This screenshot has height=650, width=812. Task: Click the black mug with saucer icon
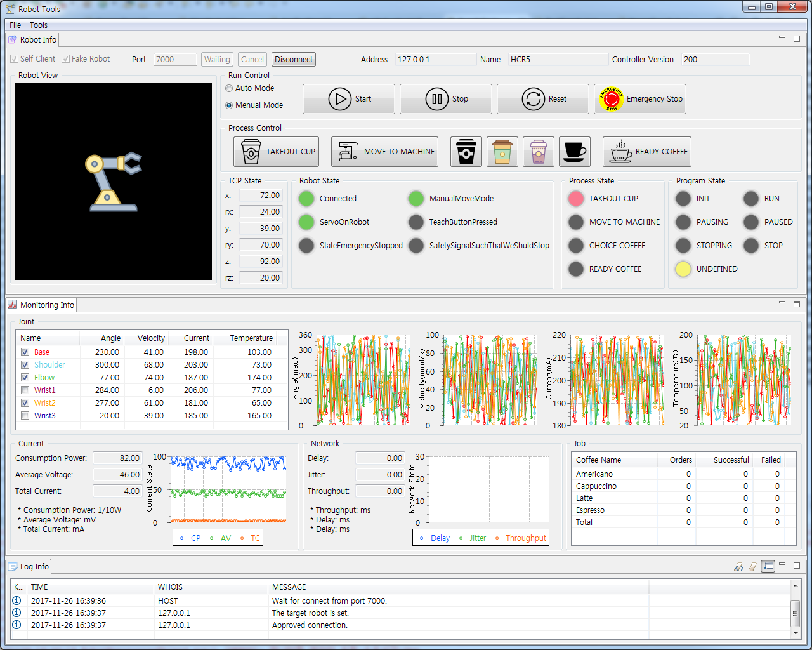click(574, 152)
